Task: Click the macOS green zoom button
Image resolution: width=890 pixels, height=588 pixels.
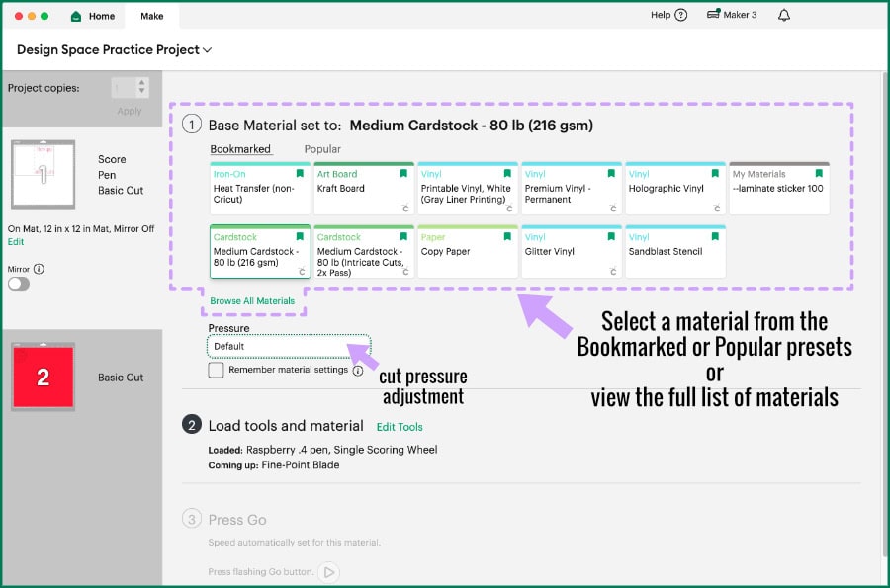Action: 44,16
